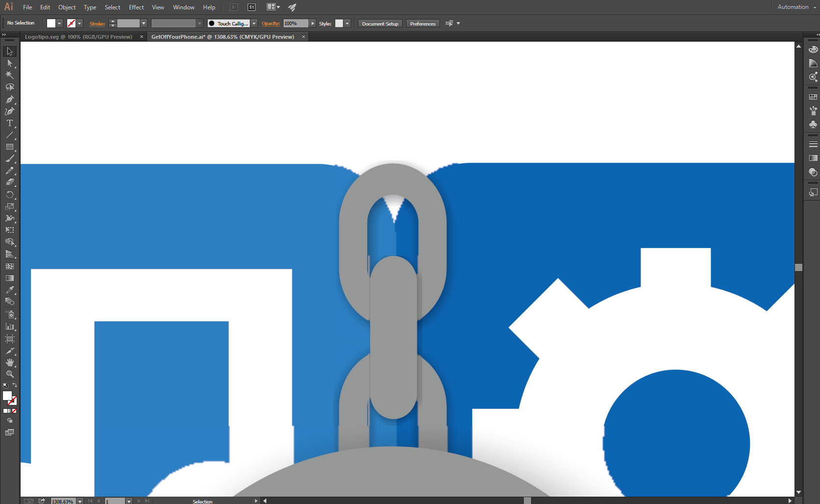Swap fill and stroke colors
The height and width of the screenshot is (504, 820).
pos(15,385)
